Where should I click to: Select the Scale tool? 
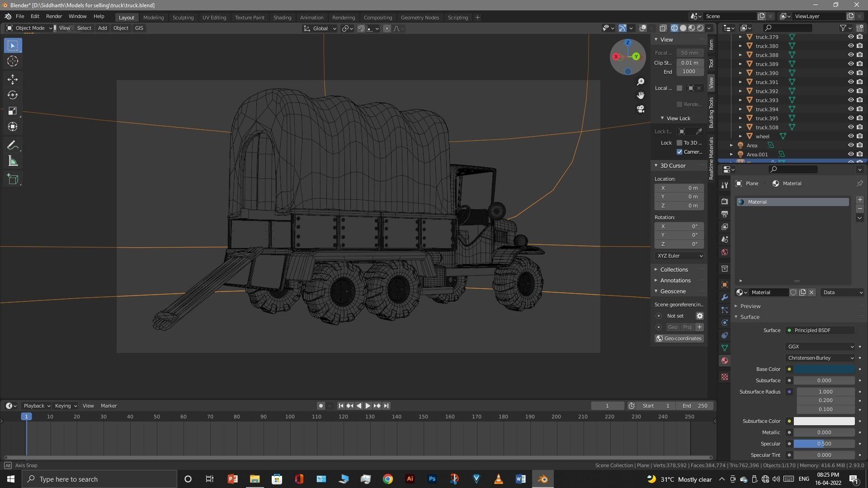(x=13, y=111)
